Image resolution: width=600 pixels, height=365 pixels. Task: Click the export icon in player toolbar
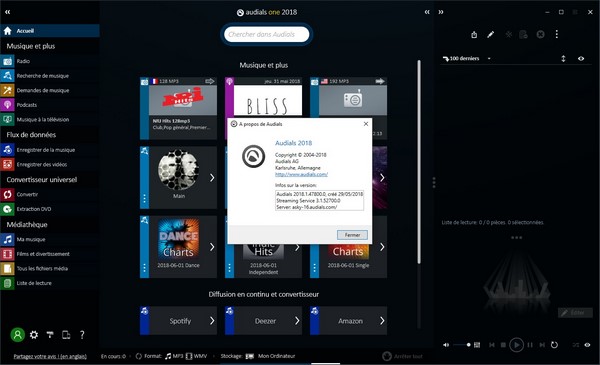(x=474, y=35)
